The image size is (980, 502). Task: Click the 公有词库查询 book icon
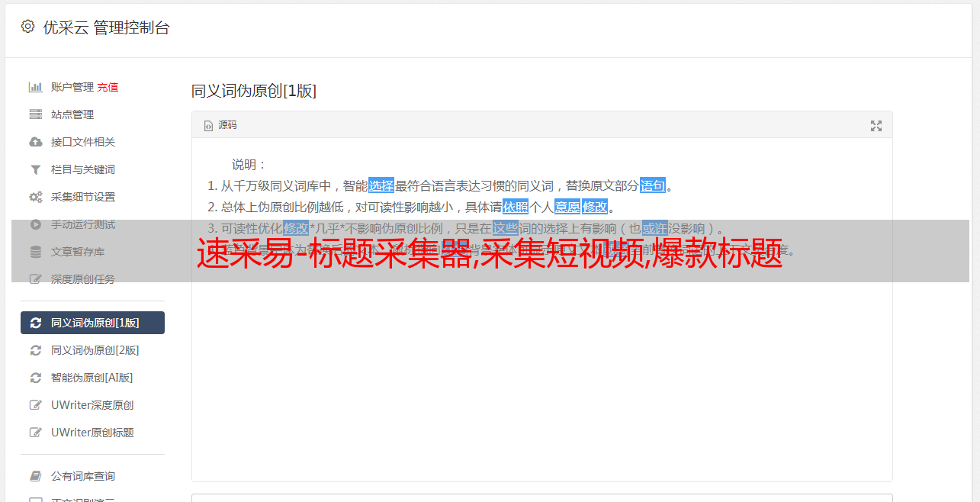35,476
